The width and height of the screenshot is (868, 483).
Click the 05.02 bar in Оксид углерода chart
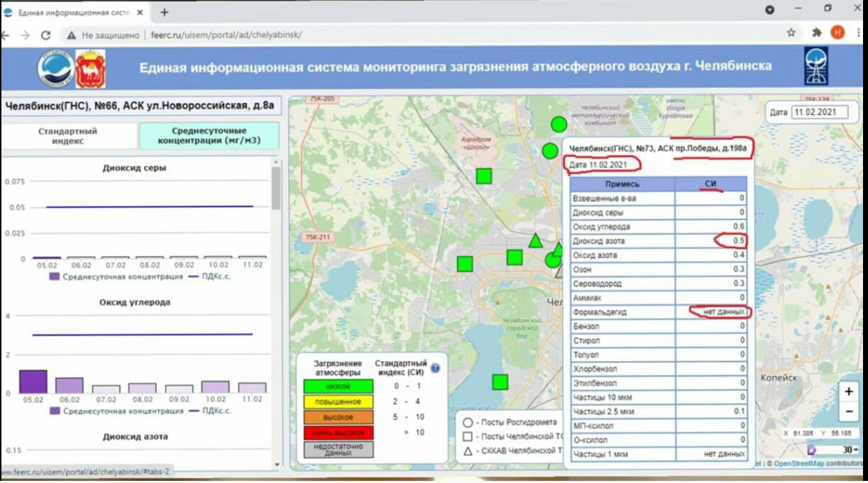tap(33, 382)
